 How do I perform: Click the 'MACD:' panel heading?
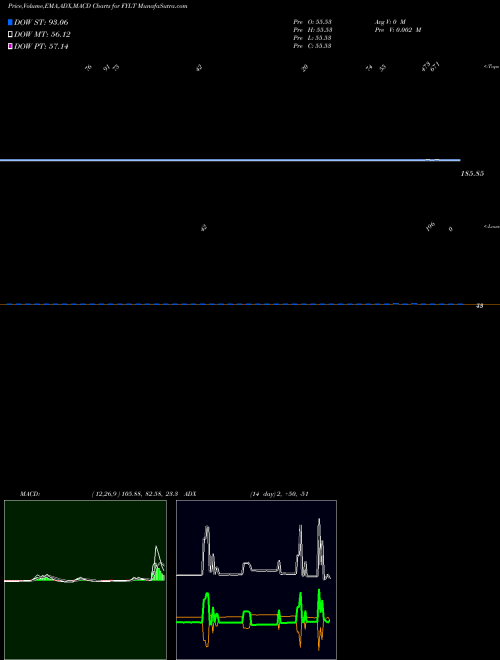click(x=30, y=494)
